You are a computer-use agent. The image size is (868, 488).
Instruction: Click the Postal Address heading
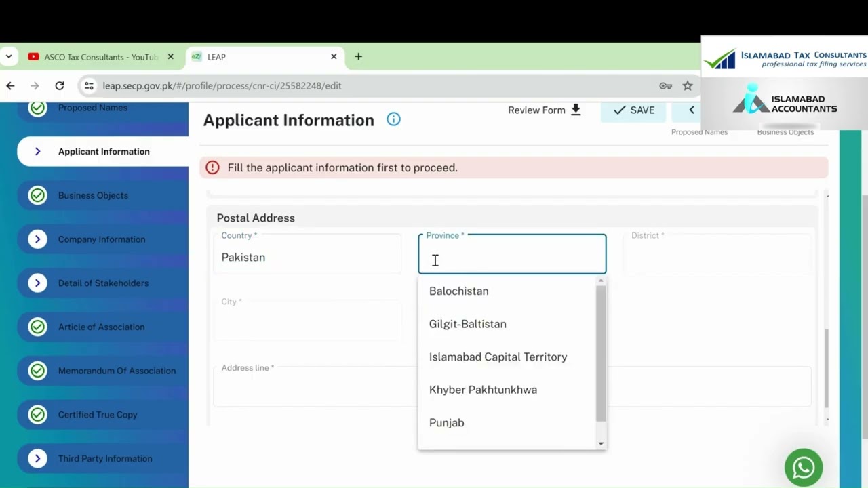point(256,218)
